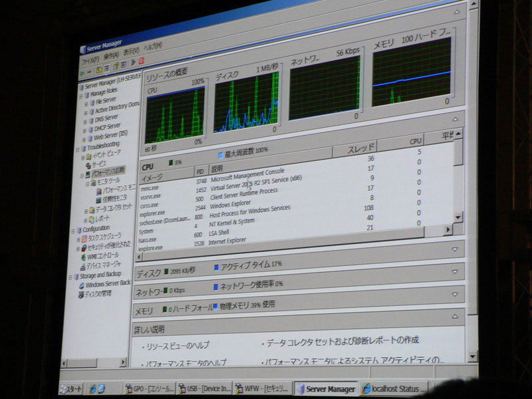The image size is (532, 399).
Task: Open Windows Server Backup icon in tree
Action: pyautogui.click(x=81, y=286)
